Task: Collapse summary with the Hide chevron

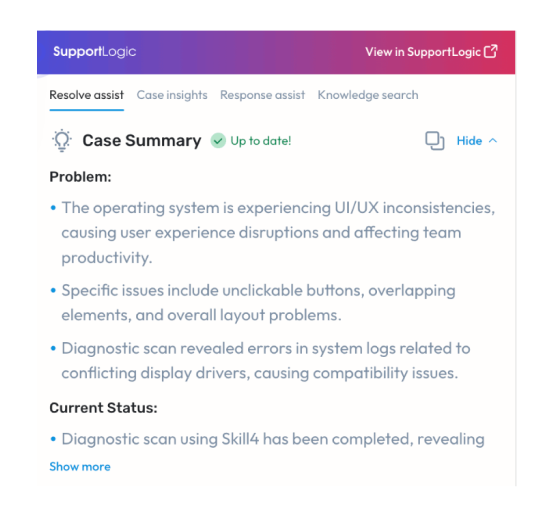Action: point(493,141)
